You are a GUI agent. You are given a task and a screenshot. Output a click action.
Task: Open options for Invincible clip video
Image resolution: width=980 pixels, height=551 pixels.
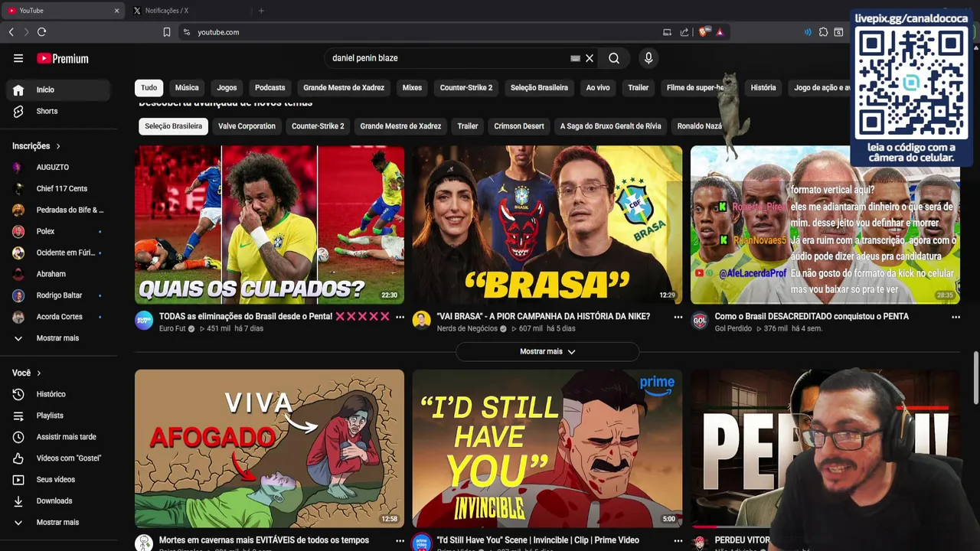coord(678,540)
